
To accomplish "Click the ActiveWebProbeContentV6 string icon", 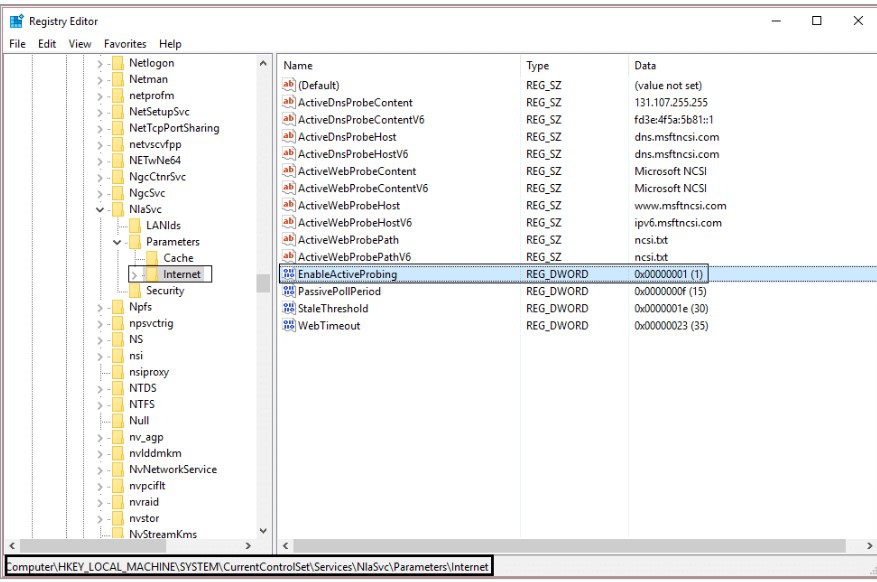I will coord(289,188).
